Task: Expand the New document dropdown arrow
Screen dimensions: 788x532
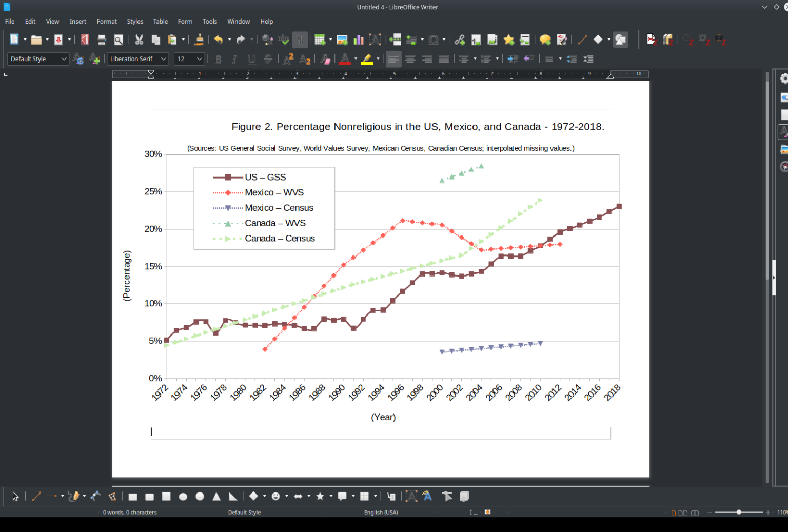Action: click(25, 40)
